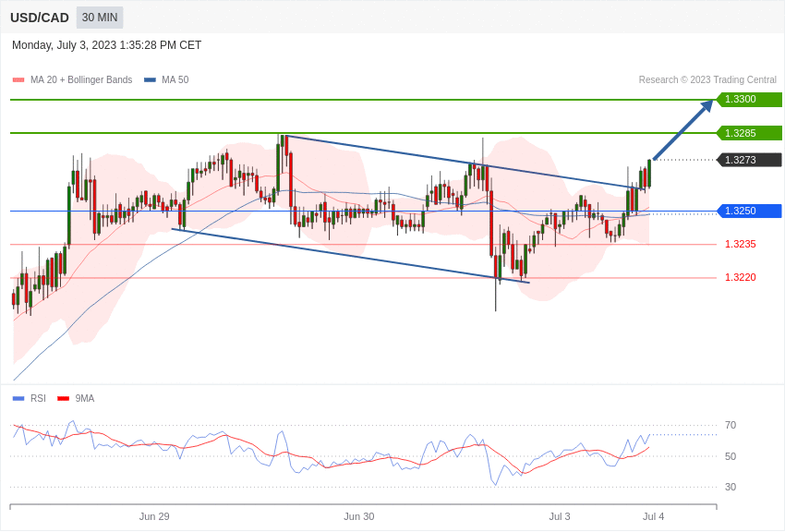Select the 1.3300 green resistance price tag
The height and width of the screenshot is (532, 785).
[749, 100]
